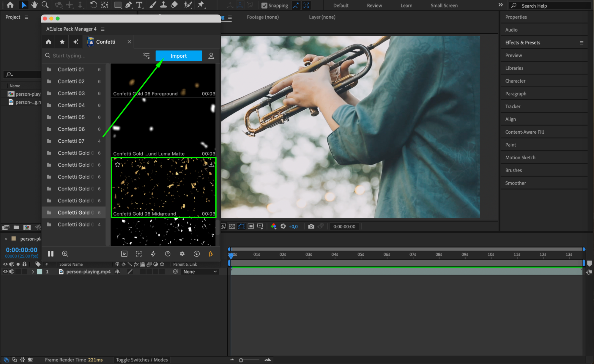This screenshot has width=594, height=364.
Task: Open the Effects & Presets panel menu
Action: [581, 42]
